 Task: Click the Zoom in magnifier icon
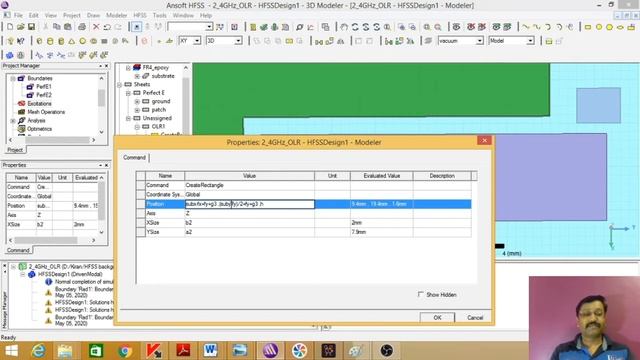(x=427, y=27)
